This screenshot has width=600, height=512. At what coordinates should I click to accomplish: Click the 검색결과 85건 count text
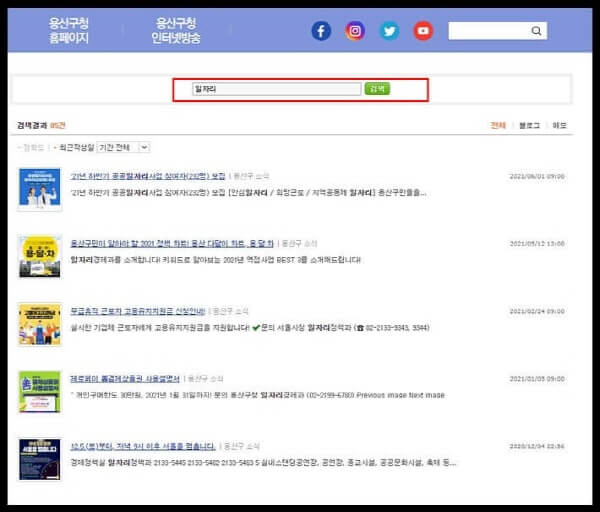click(x=41, y=125)
